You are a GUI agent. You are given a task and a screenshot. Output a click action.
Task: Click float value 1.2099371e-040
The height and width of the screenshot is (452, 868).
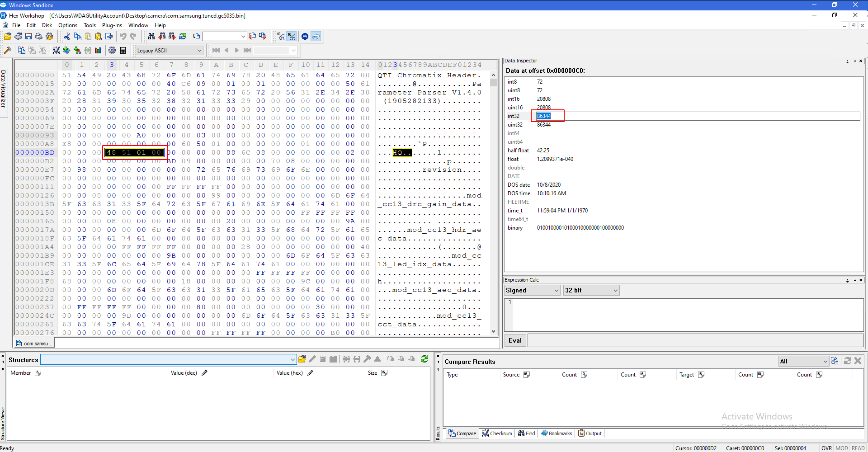click(x=555, y=159)
